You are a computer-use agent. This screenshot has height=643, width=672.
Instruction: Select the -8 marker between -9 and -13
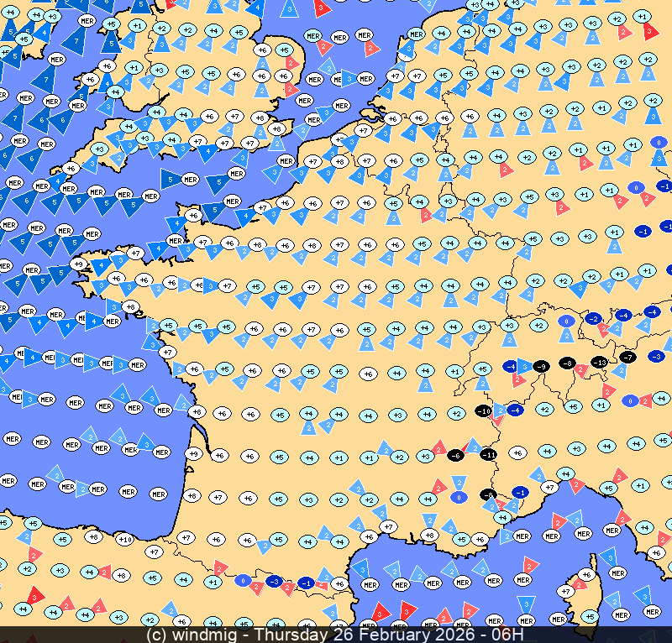tap(569, 363)
